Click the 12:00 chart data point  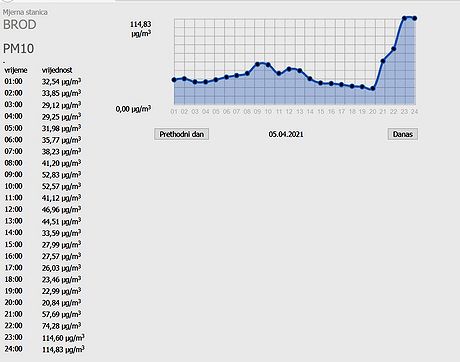tap(289, 69)
